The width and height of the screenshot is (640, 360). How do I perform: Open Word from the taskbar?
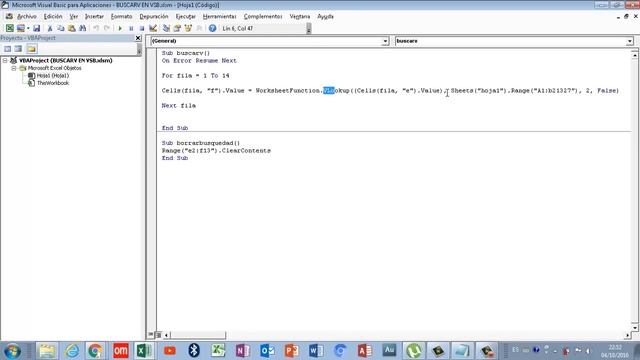(316, 351)
